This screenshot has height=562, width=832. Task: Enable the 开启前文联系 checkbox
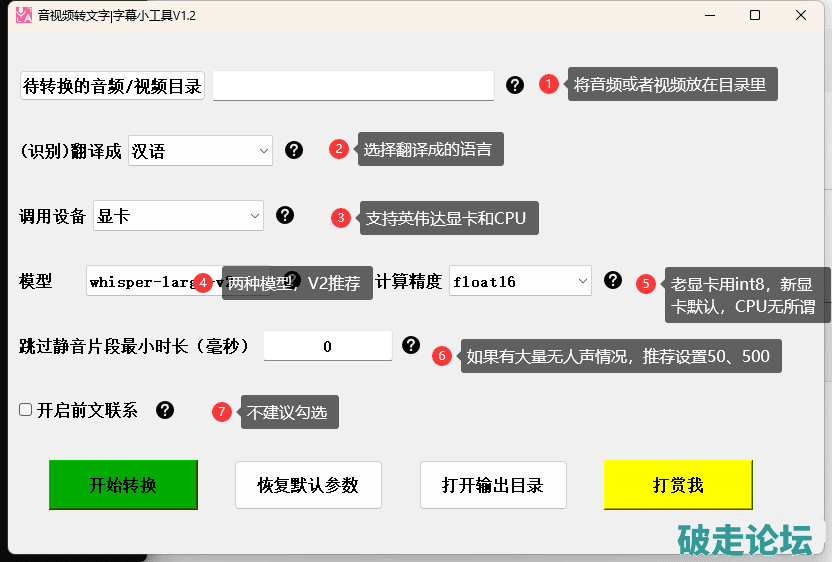[26, 410]
